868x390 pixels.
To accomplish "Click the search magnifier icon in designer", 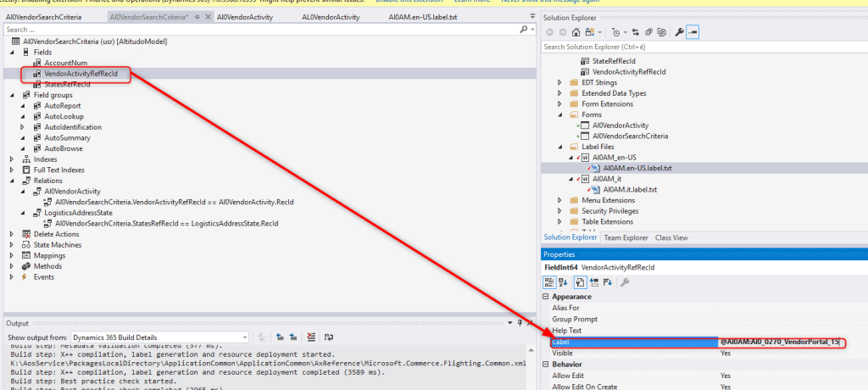I will coord(524,30).
